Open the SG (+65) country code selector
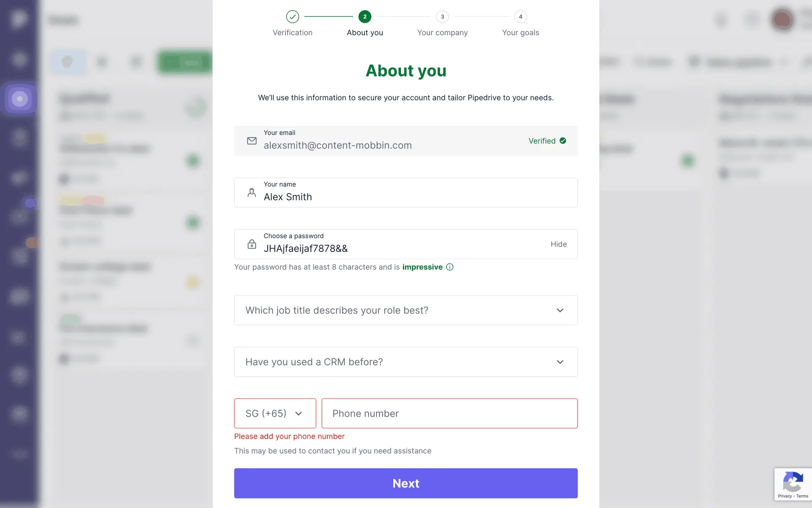This screenshot has height=508, width=812. click(x=275, y=414)
